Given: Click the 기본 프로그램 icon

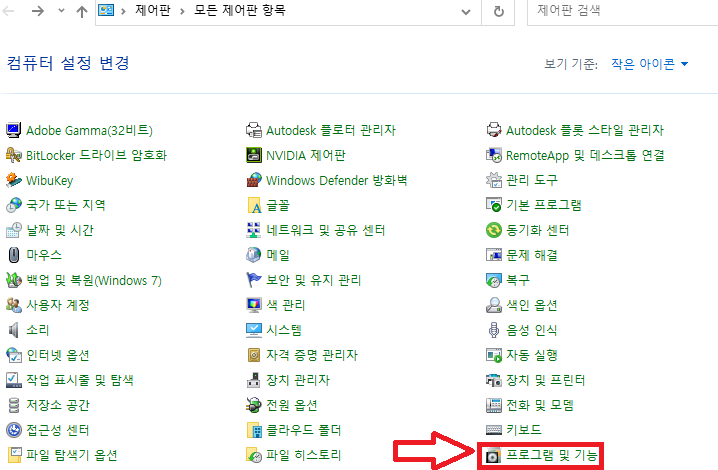Looking at the screenshot, I should point(494,205).
